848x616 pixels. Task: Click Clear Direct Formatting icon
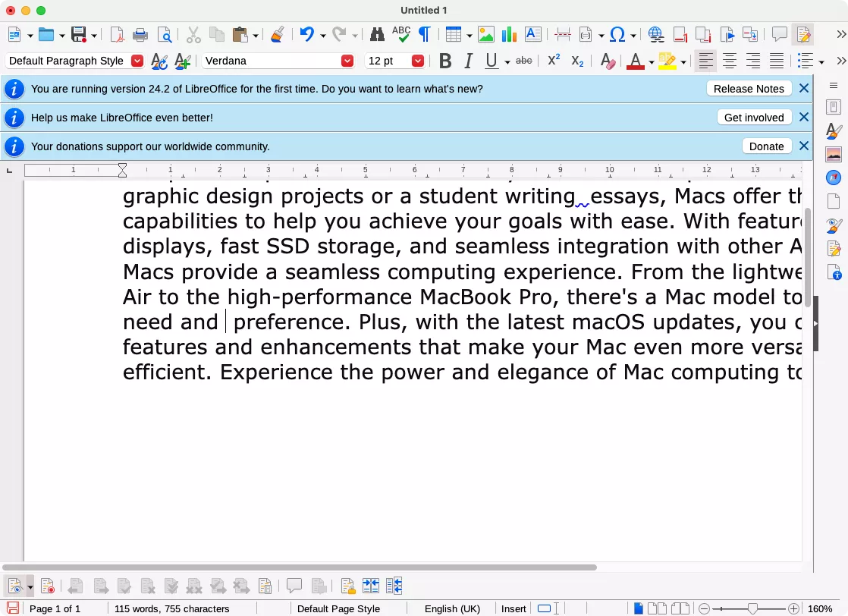click(x=608, y=61)
